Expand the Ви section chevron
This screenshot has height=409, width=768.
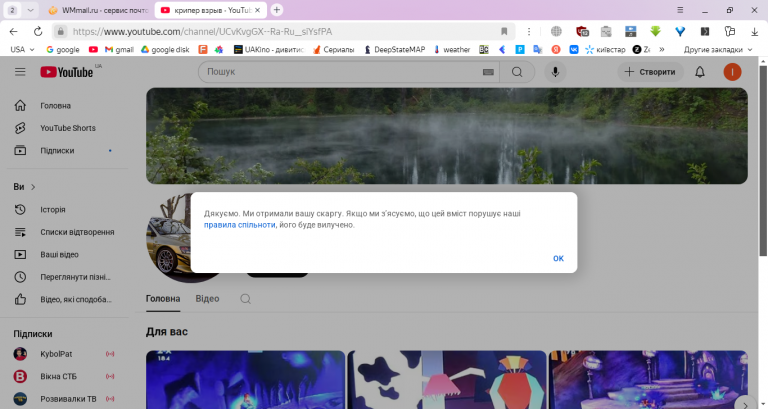click(x=33, y=187)
